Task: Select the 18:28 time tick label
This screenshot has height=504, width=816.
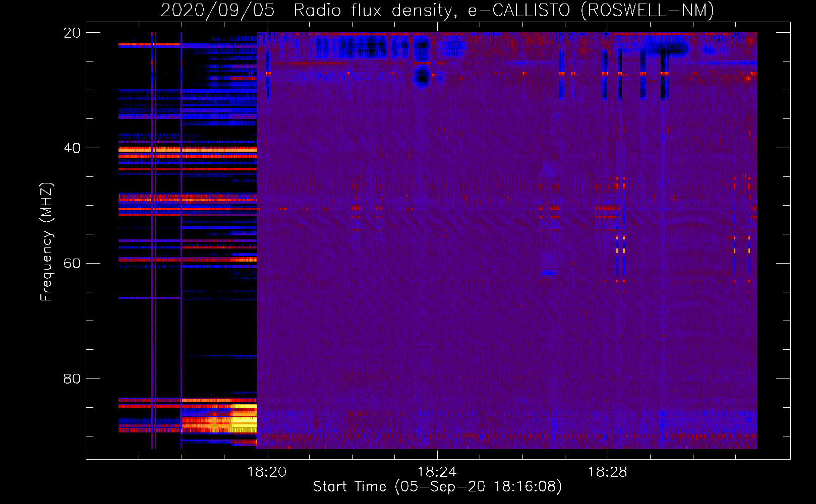Action: point(607,472)
